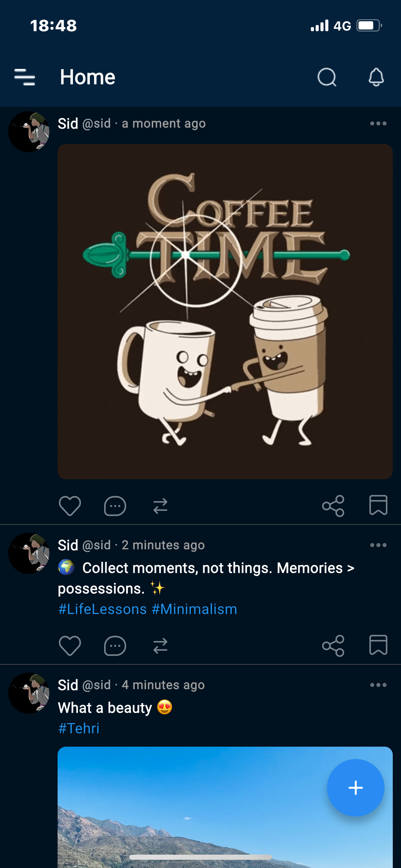Expand options menu on 'What a beauty' post
Image resolution: width=401 pixels, height=868 pixels.
click(x=378, y=685)
